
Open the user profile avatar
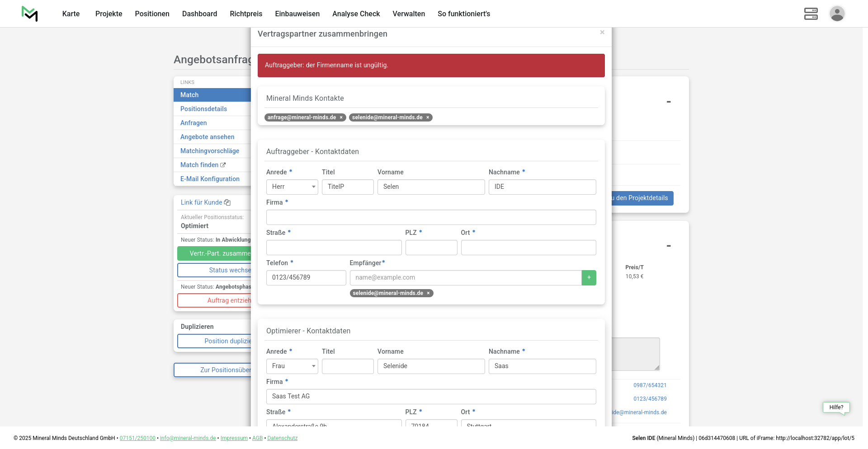837,14
